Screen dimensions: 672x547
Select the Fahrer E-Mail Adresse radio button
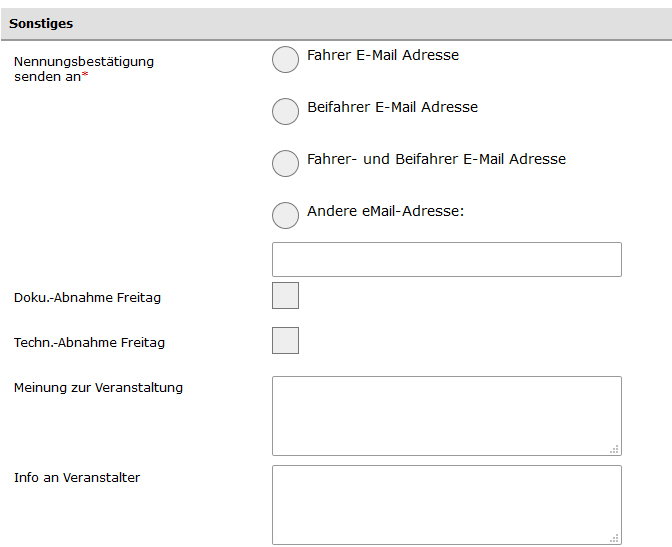point(285,60)
